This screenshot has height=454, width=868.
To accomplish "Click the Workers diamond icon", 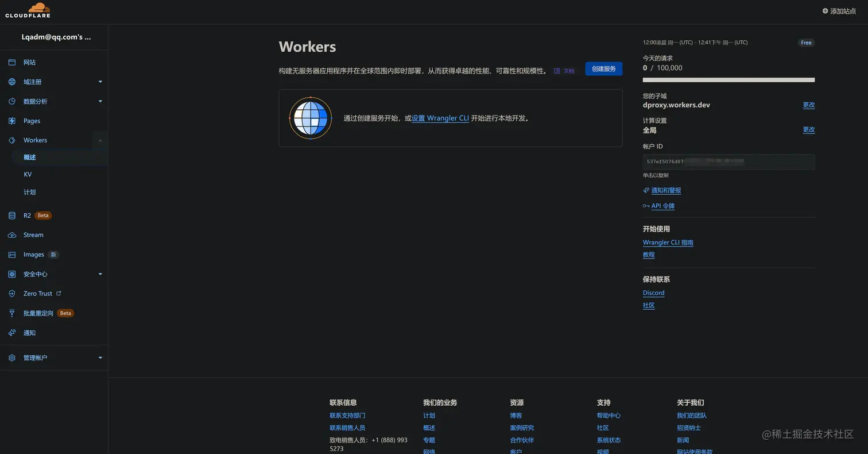I will coord(11,140).
